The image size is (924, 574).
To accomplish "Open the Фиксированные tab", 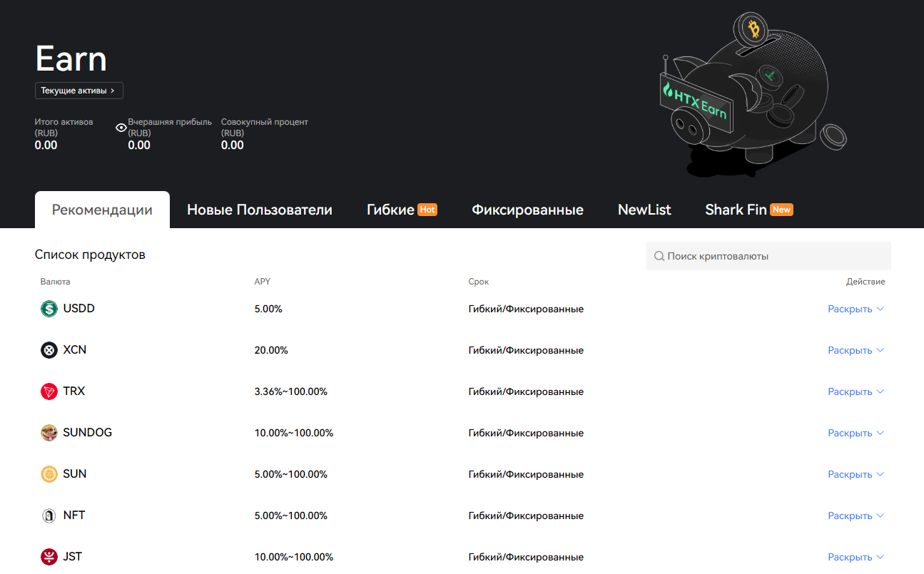I will point(527,210).
